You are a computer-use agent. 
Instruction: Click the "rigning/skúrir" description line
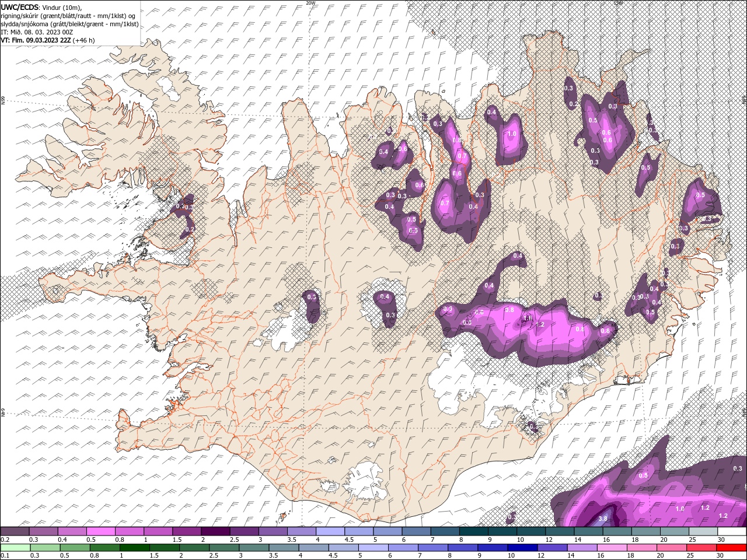click(x=68, y=16)
